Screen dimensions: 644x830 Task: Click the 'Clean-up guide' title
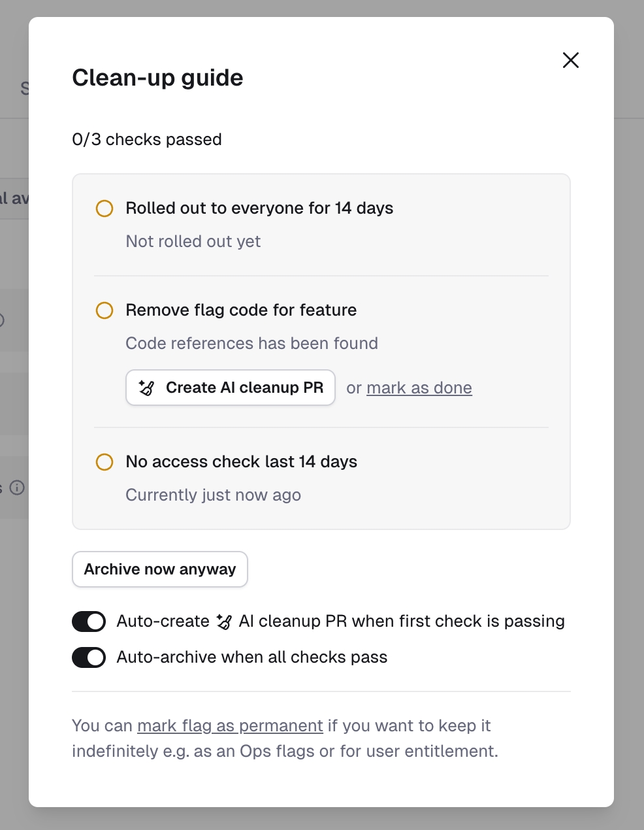pyautogui.click(x=157, y=78)
